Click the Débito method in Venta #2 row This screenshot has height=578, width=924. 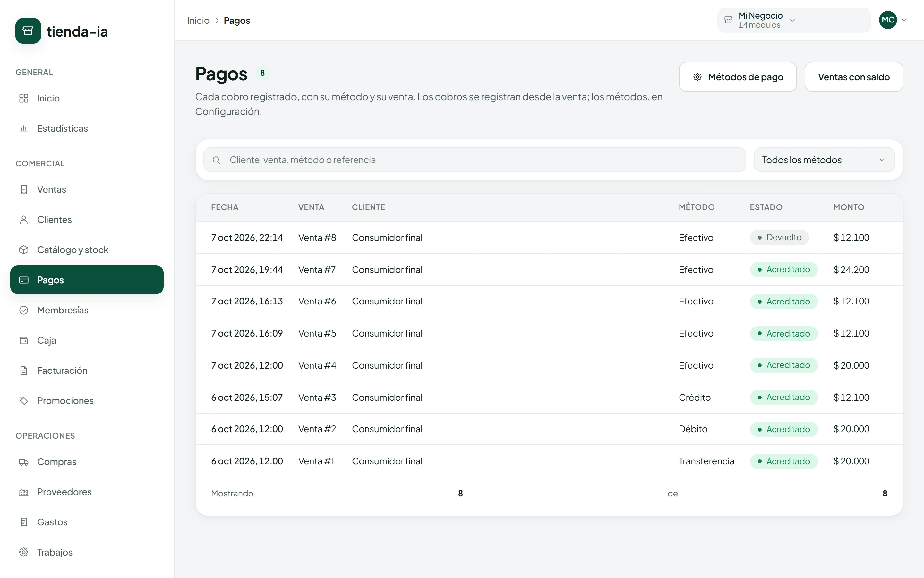tap(693, 429)
